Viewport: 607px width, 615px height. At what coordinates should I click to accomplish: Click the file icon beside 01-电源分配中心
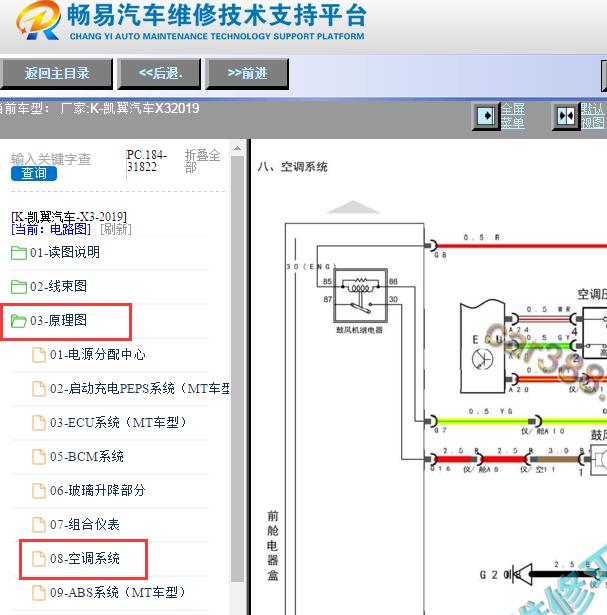38,355
